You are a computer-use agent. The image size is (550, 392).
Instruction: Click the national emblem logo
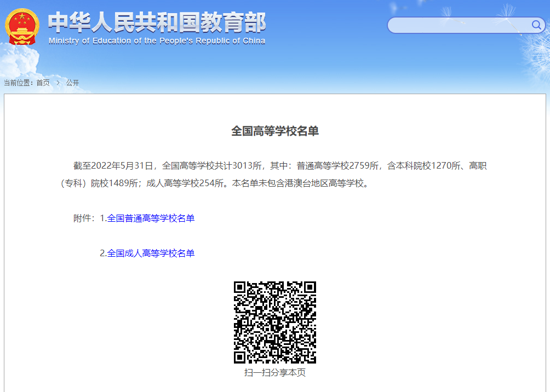tap(21, 27)
